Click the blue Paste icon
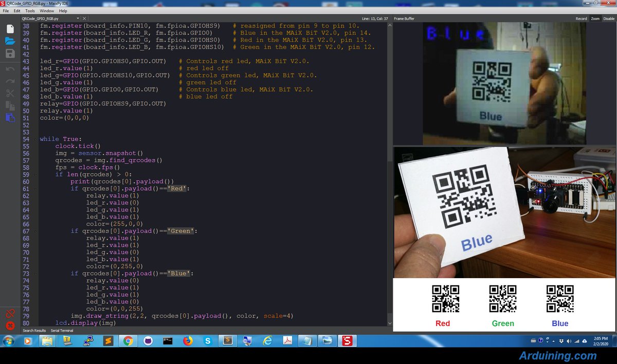Image resolution: width=617 pixels, height=364 pixels. click(10, 118)
